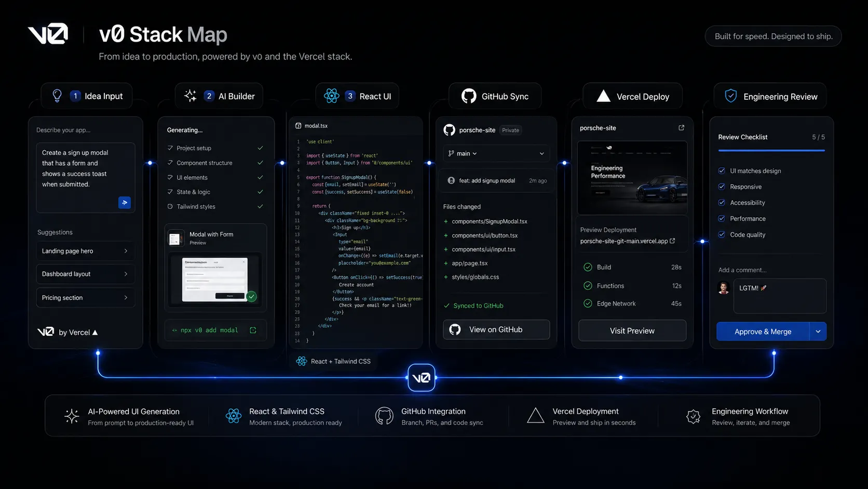Click the commit avatar for feat: add signup modal
The height and width of the screenshot is (489, 868).
(451, 181)
